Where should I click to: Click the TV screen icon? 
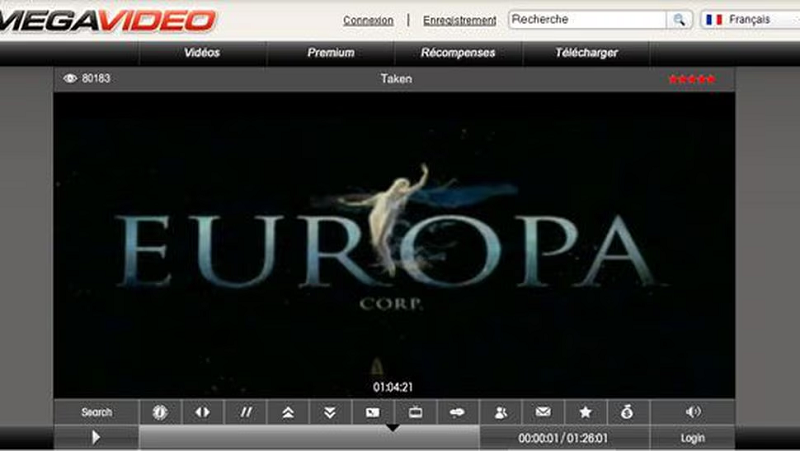click(415, 412)
